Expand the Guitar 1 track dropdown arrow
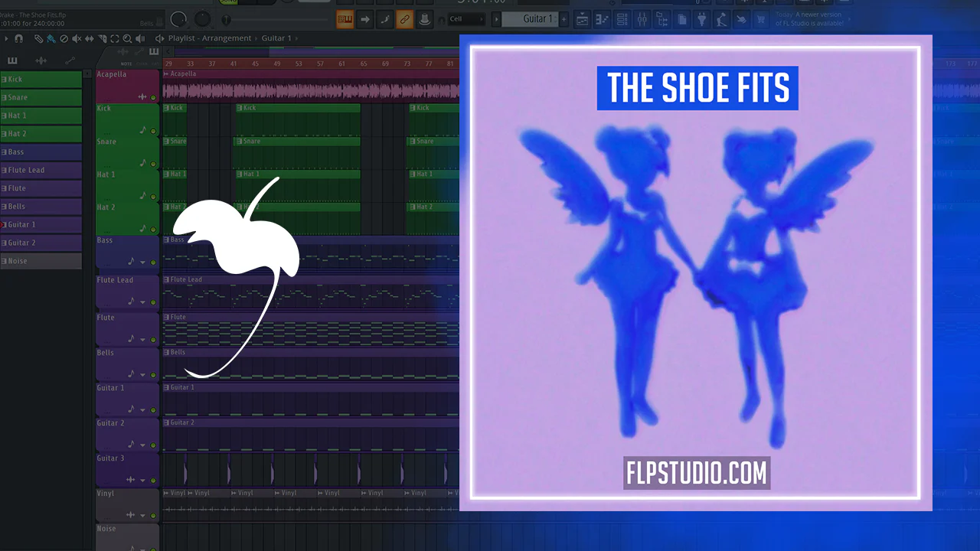The width and height of the screenshot is (980, 551). (x=142, y=410)
